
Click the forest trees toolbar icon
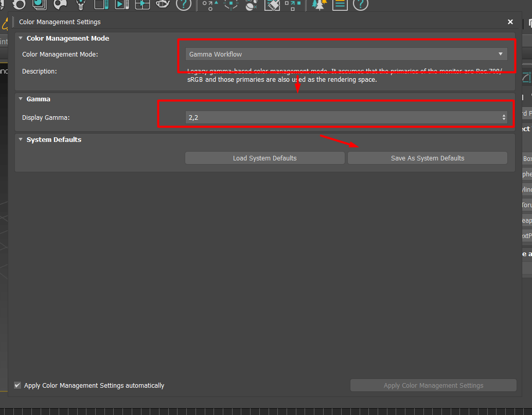pos(320,5)
